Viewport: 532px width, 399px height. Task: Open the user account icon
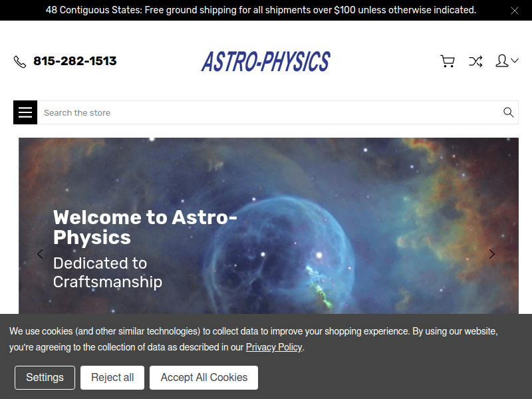(x=502, y=61)
